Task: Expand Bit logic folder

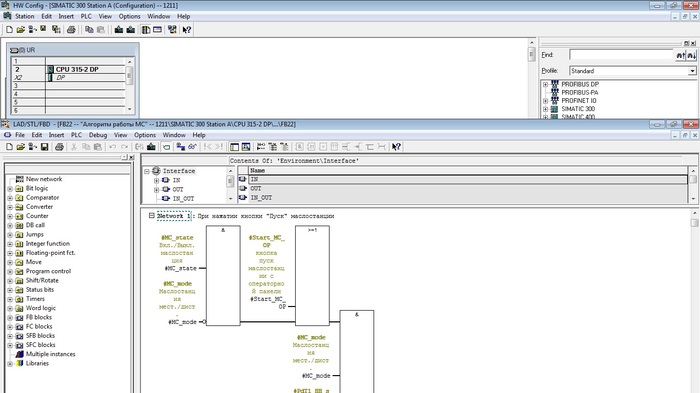Action: click(x=10, y=189)
